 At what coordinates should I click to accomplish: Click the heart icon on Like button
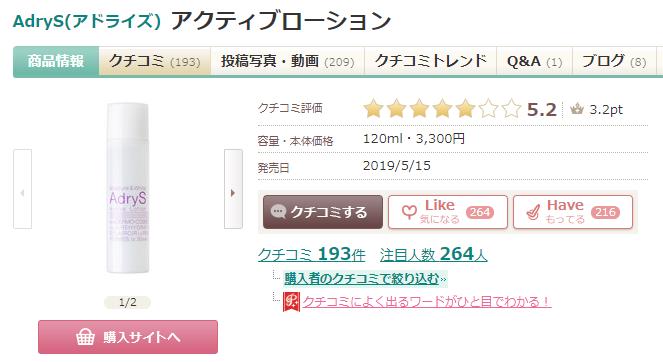point(409,212)
